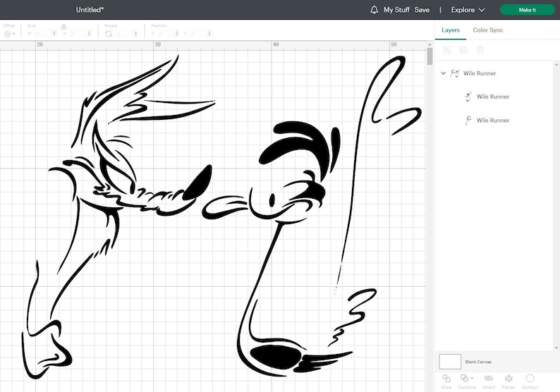Image resolution: width=560 pixels, height=392 pixels.
Task: Open the Offset tool
Action: click(x=9, y=34)
